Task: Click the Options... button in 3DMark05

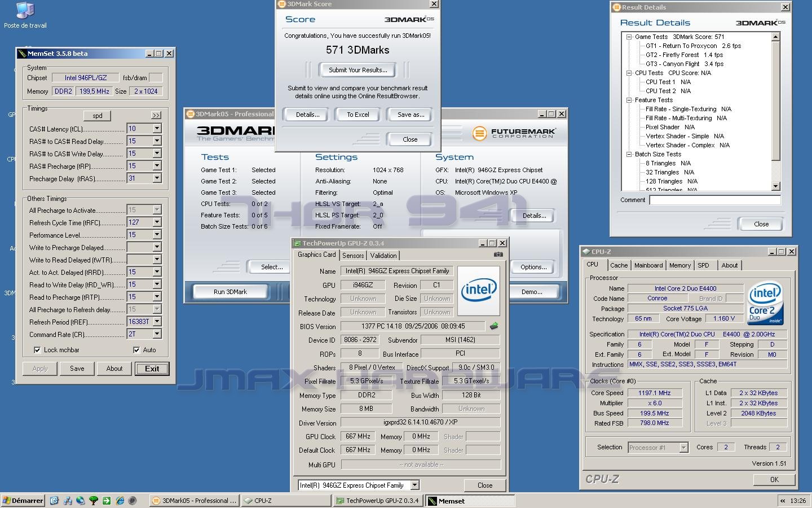Action: pyautogui.click(x=533, y=267)
